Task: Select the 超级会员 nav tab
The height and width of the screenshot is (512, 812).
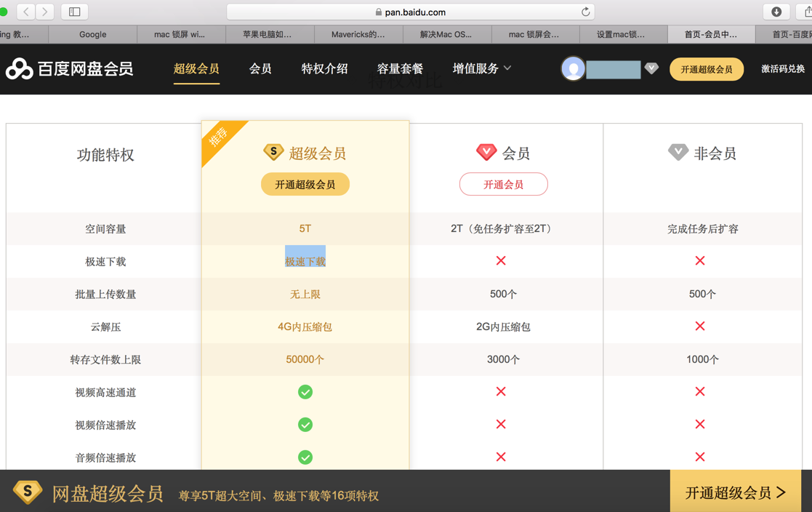Action: pos(196,68)
